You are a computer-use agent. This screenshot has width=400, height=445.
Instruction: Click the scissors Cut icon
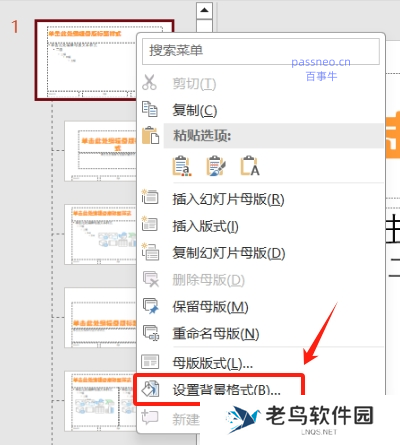(x=149, y=83)
